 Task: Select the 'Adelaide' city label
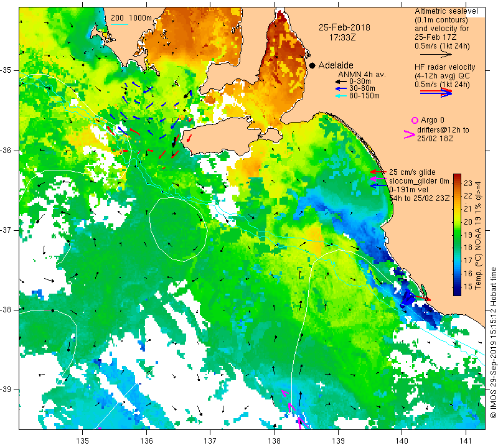[336, 65]
